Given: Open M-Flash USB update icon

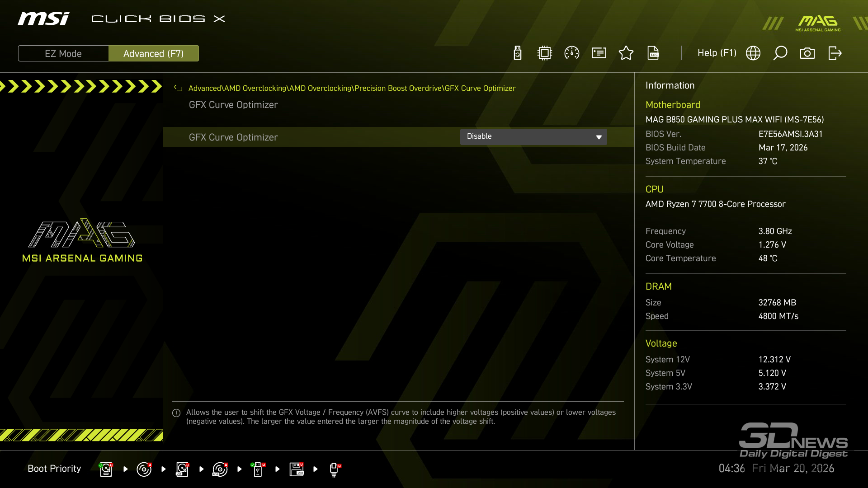Looking at the screenshot, I should pos(518,53).
